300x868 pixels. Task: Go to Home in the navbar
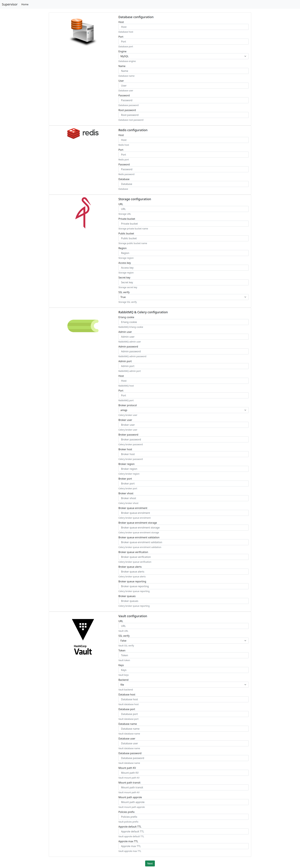[25, 4]
